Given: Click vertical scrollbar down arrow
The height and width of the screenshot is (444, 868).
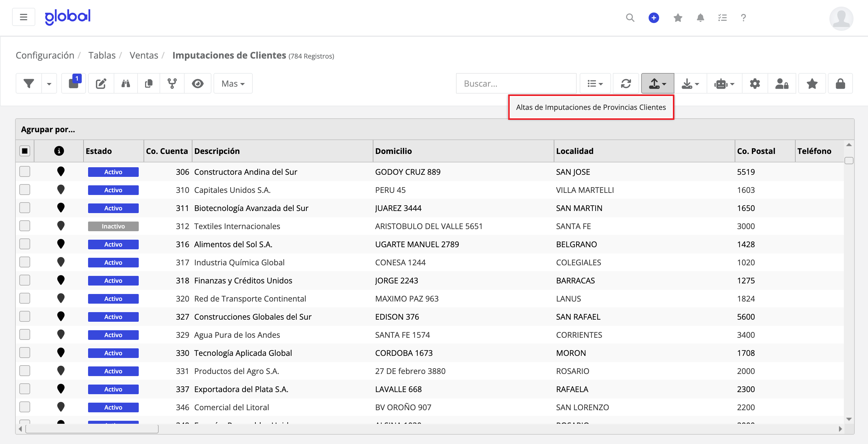Looking at the screenshot, I should (849, 419).
